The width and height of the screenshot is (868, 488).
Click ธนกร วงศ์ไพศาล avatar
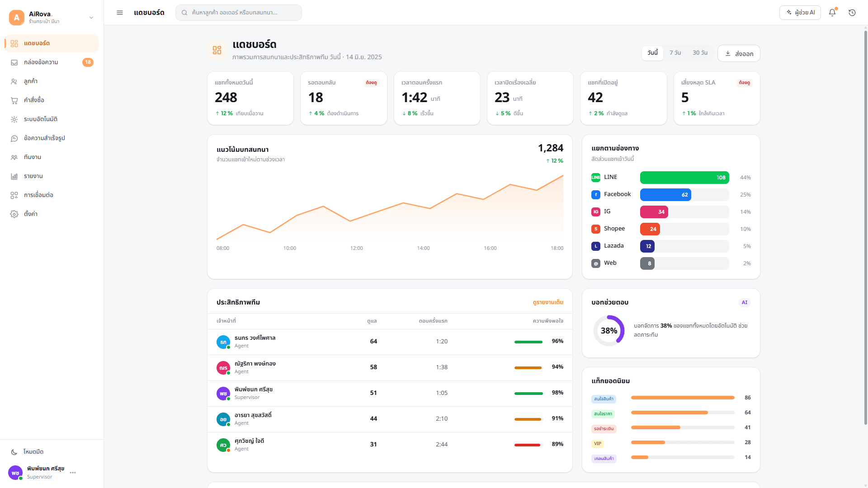[223, 342]
